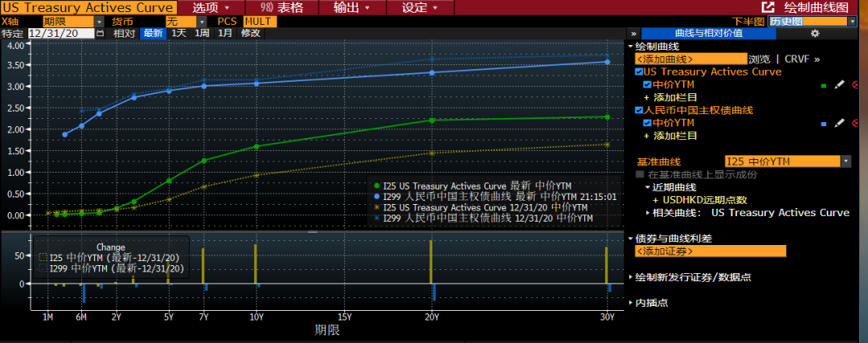Click the I299 人民币中国主权债曲线 最新 legend entry
Image resolution: width=868 pixels, height=343 pixels.
pyautogui.click(x=495, y=196)
